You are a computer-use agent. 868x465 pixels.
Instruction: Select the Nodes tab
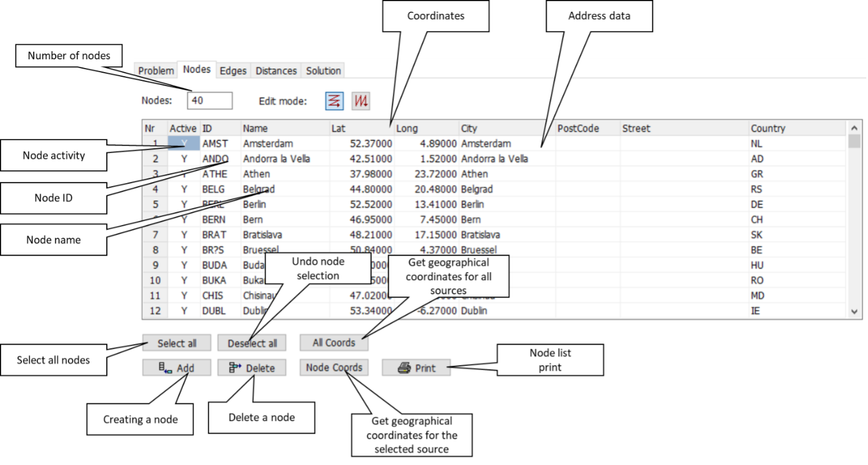click(x=196, y=69)
